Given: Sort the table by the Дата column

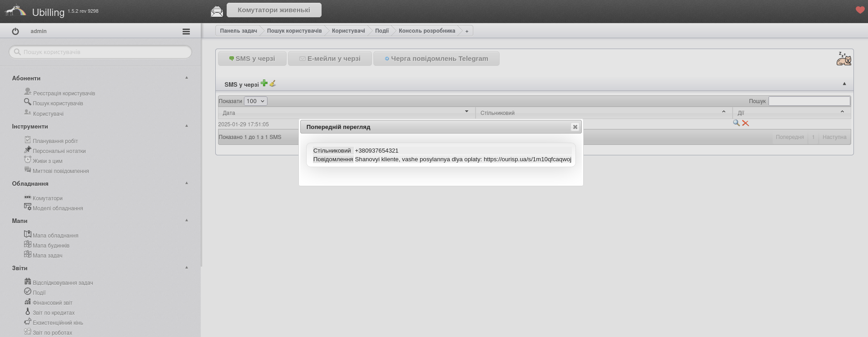Looking at the screenshot, I should point(346,113).
